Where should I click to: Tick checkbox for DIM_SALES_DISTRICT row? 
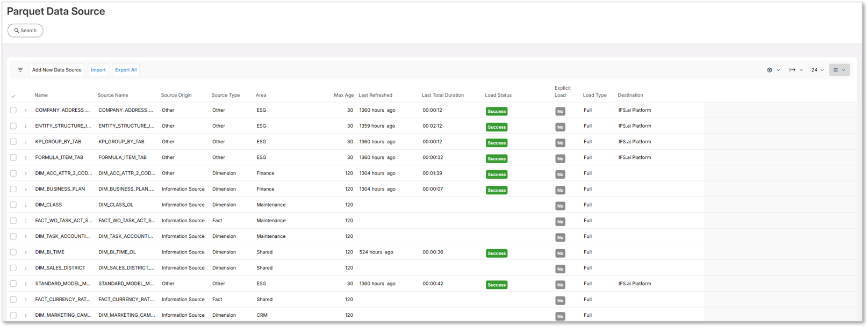pos(13,268)
